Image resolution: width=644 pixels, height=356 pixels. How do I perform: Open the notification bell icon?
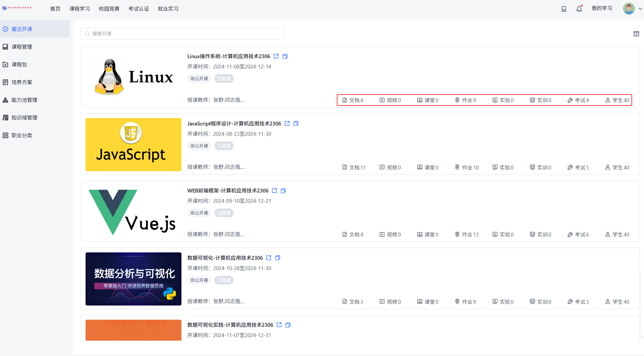coord(579,9)
